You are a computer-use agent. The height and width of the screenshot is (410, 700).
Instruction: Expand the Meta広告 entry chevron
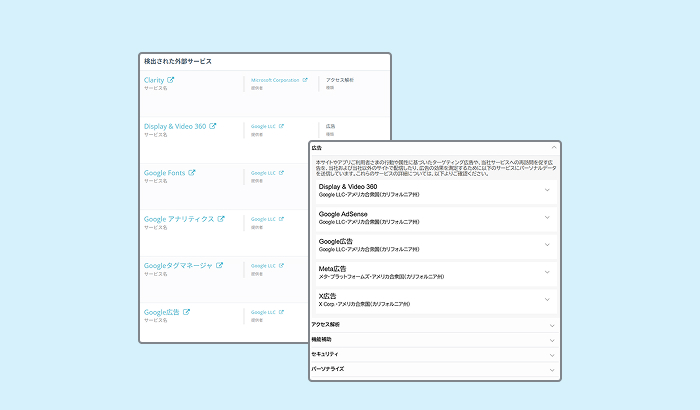tap(547, 271)
